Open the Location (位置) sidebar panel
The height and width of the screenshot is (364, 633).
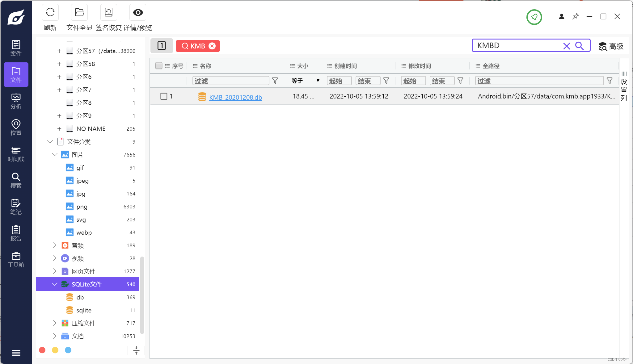tap(16, 128)
